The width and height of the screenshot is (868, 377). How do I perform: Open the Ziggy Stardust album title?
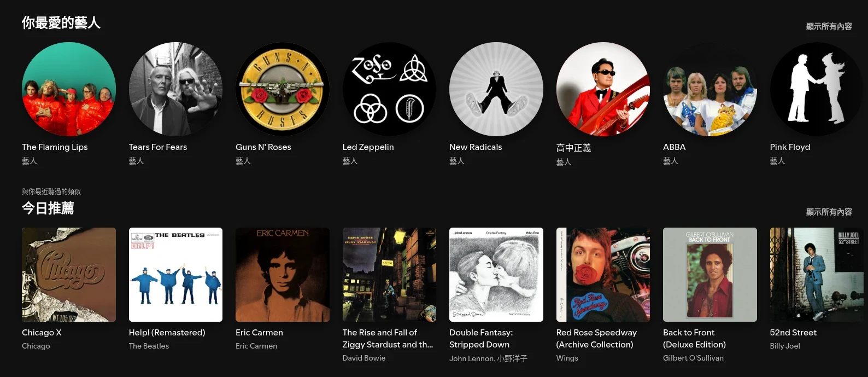[x=387, y=339]
